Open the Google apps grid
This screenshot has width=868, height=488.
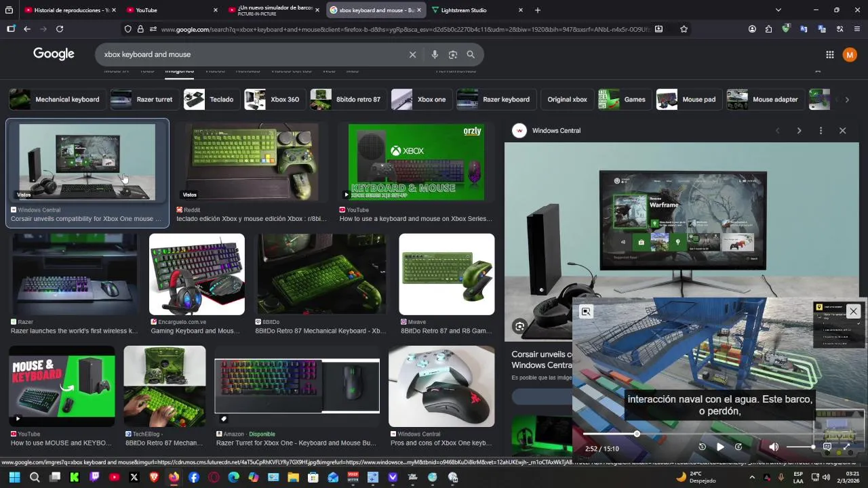tap(830, 55)
